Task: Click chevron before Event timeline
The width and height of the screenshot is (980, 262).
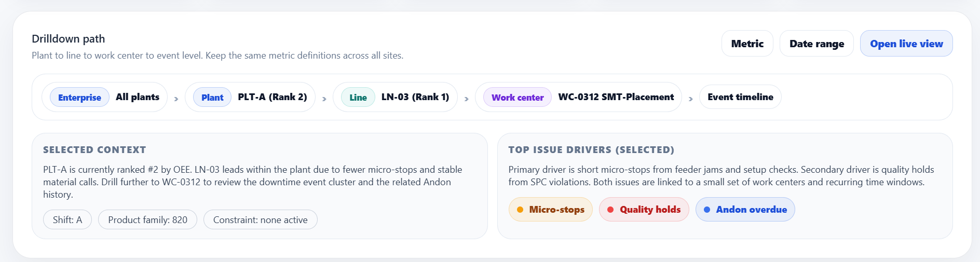Action: click(690, 99)
